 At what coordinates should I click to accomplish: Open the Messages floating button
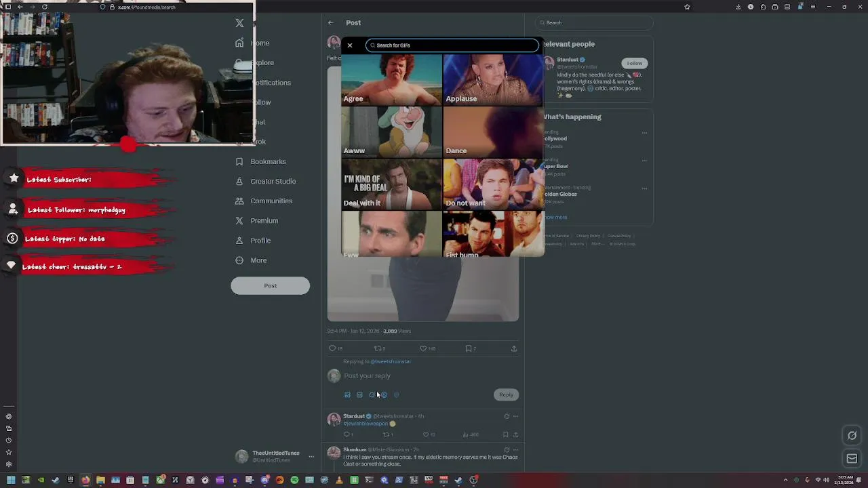click(852, 459)
